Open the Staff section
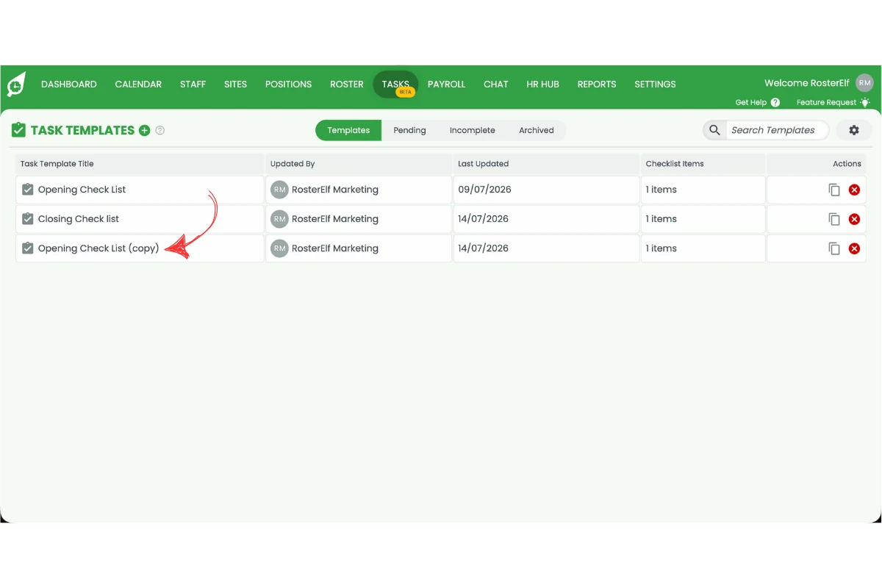This screenshot has width=882, height=588. [x=193, y=85]
